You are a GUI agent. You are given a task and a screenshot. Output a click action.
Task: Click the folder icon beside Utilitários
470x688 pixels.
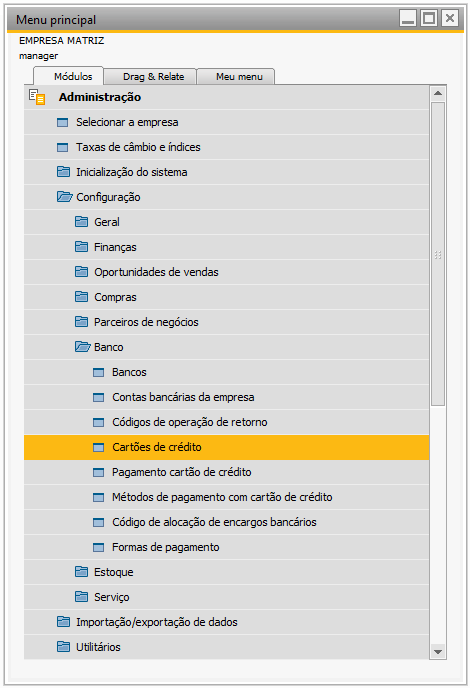[63, 647]
